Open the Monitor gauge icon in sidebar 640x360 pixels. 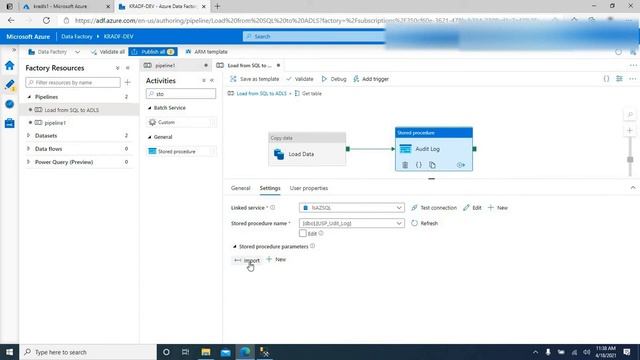coord(9,104)
